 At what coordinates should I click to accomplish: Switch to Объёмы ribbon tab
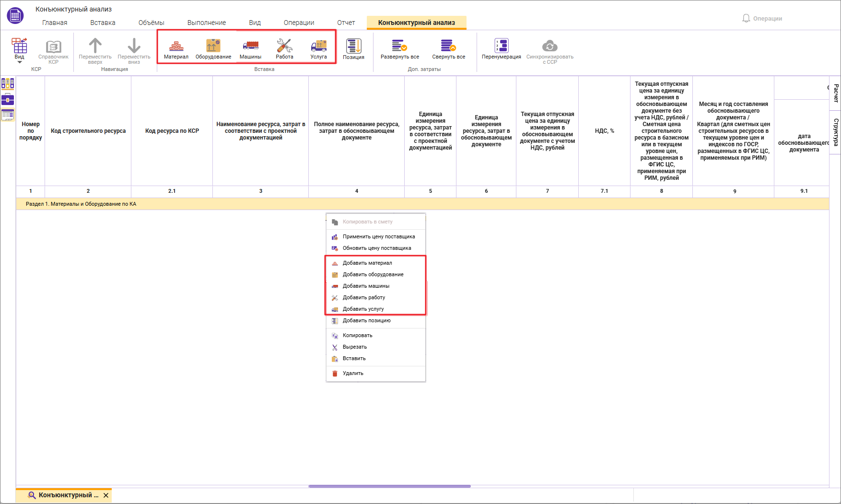151,23
